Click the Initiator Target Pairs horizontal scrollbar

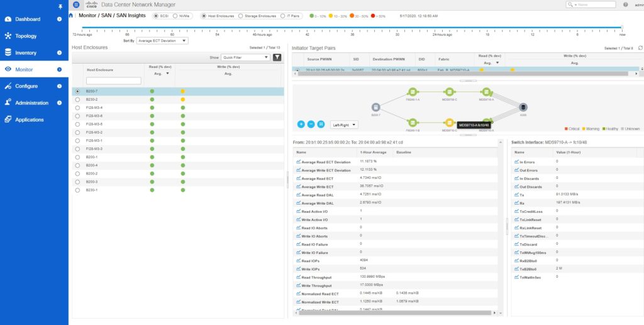tap(464, 73)
